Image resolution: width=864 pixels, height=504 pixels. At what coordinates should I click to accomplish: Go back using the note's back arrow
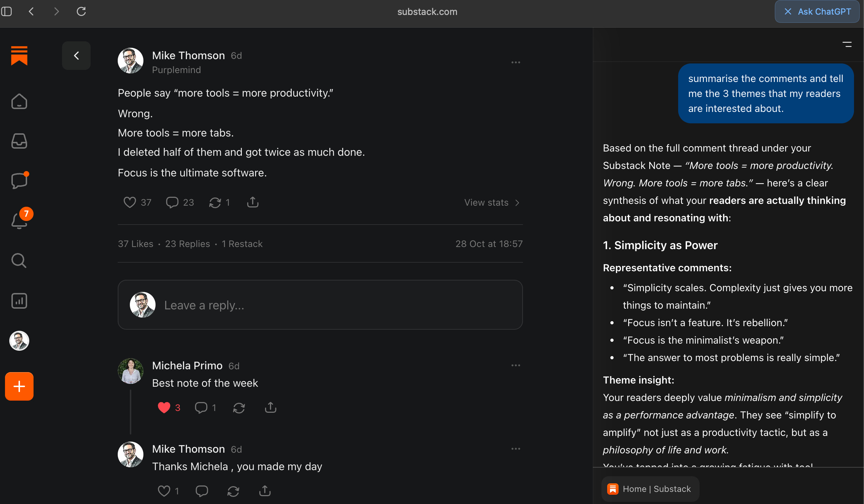click(76, 56)
